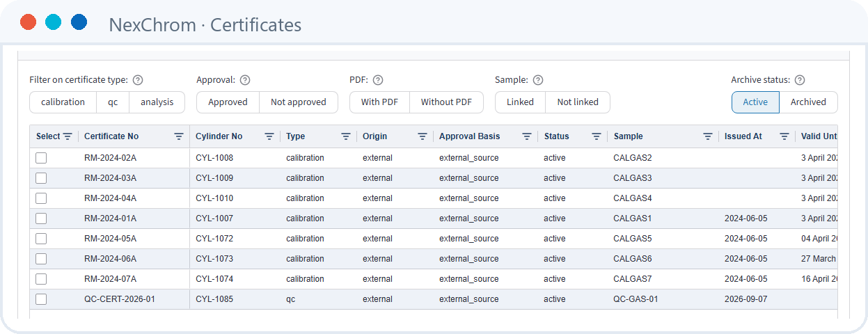Switch archive status to Active

coord(755,102)
